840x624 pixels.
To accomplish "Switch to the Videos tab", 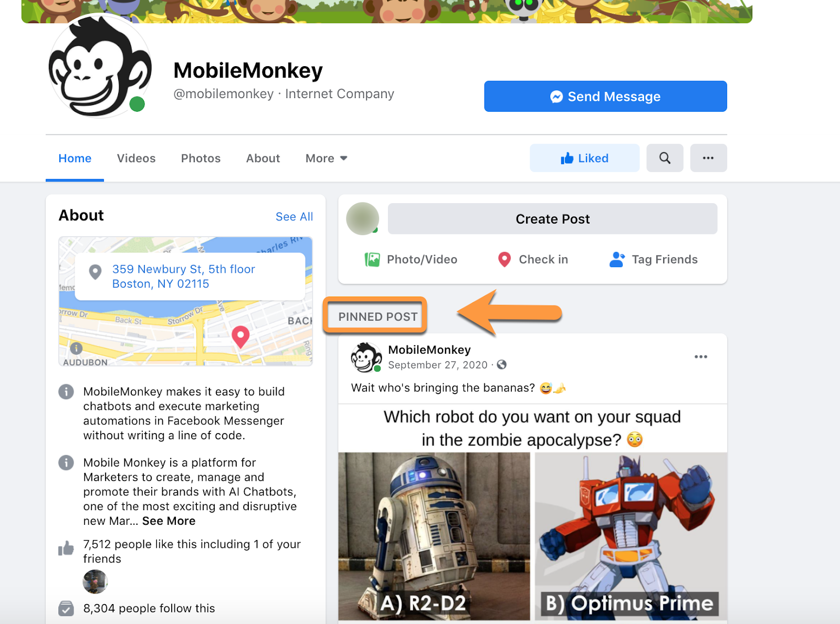I will 136,158.
